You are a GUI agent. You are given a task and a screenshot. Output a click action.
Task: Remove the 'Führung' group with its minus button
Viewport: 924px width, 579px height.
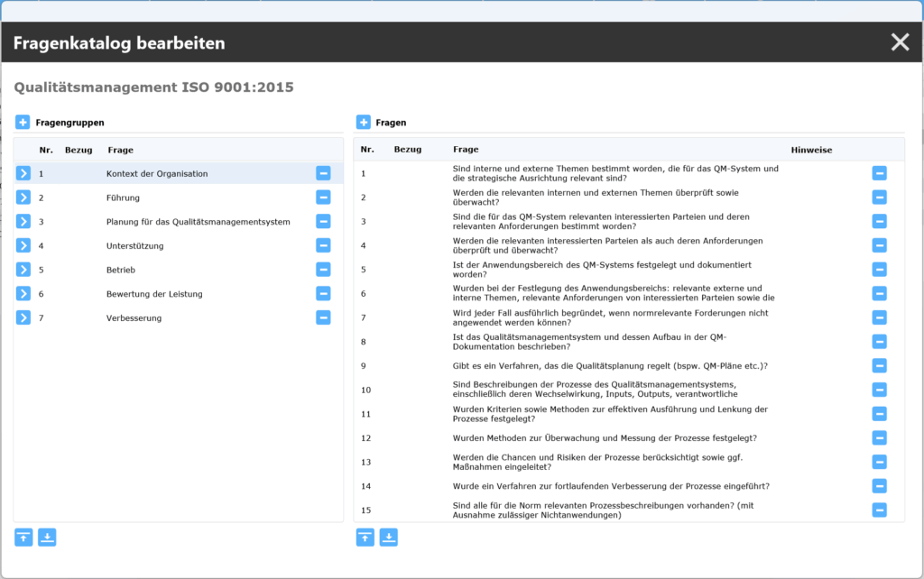point(323,198)
